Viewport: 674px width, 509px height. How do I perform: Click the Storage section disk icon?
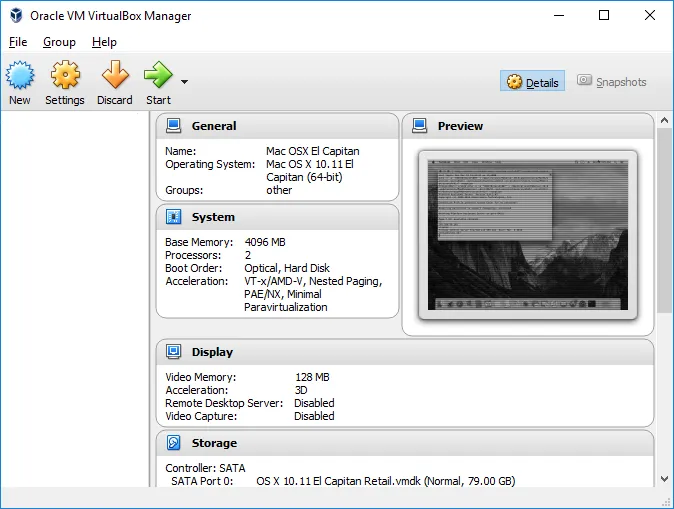click(x=174, y=443)
